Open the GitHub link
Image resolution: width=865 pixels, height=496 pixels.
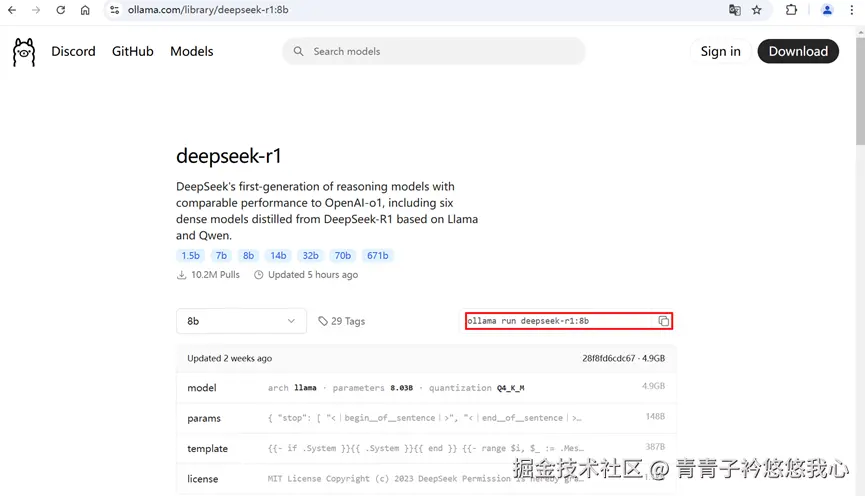click(x=132, y=51)
